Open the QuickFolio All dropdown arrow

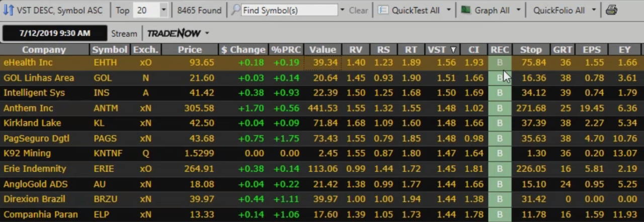tap(594, 10)
